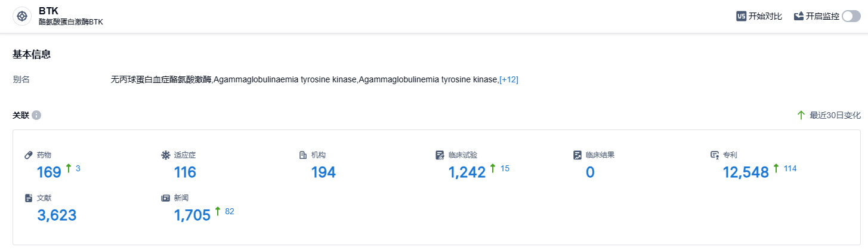The image size is (868, 250).
Task: Click the monitoring folder icon
Action: pos(799,16)
